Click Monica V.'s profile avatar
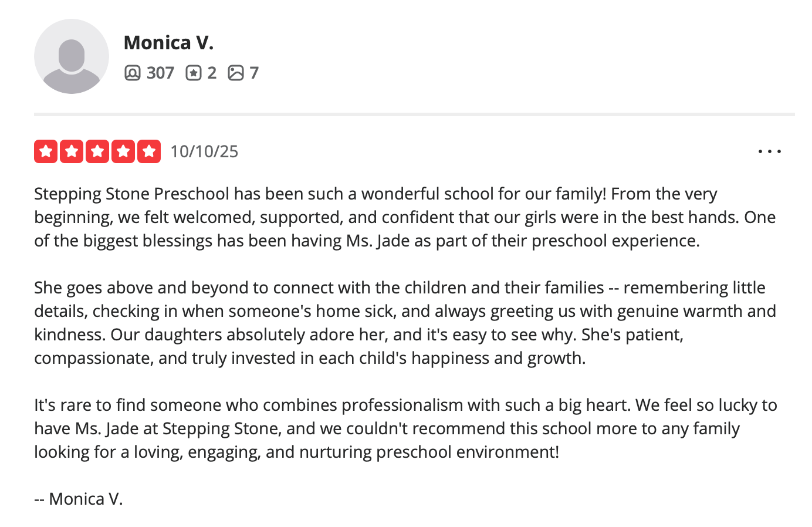 click(x=72, y=56)
